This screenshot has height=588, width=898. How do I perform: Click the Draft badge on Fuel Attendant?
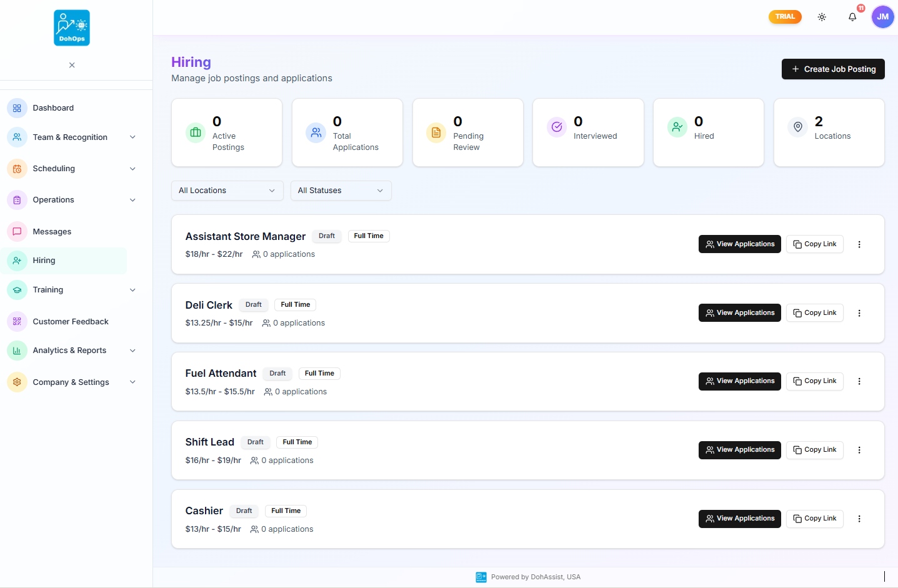click(277, 373)
